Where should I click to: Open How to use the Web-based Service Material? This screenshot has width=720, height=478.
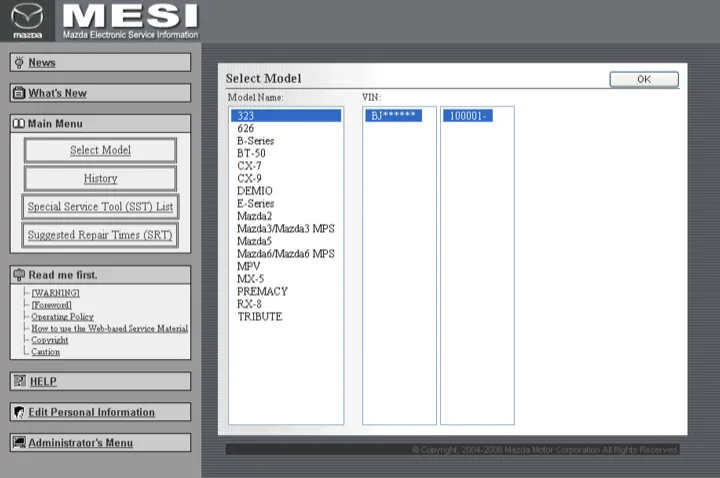pyautogui.click(x=109, y=328)
